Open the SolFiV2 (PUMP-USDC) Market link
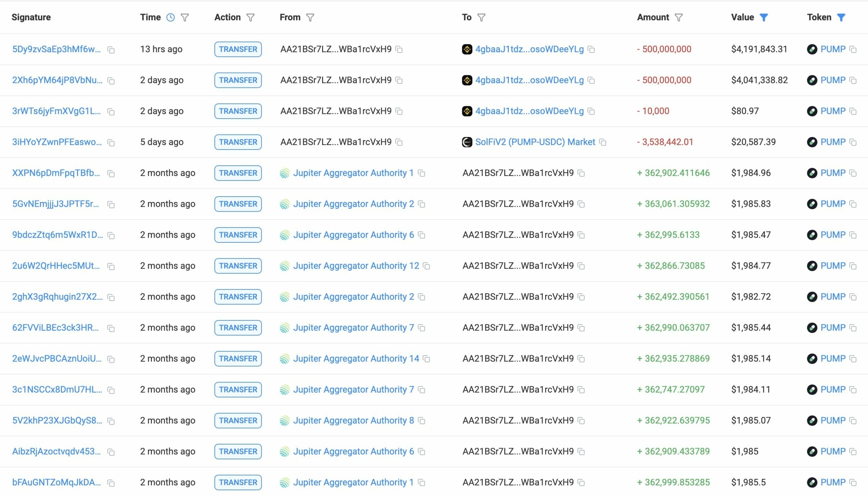 point(535,142)
